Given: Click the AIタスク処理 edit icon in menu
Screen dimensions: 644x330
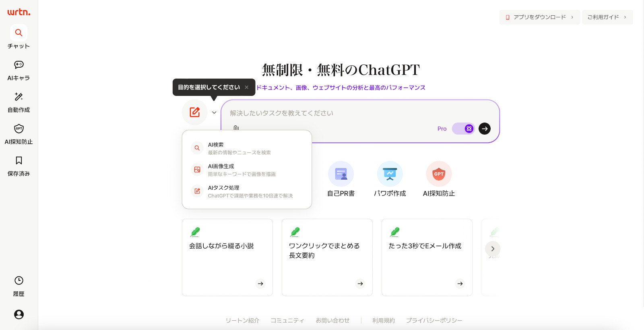Looking at the screenshot, I should [x=197, y=191].
